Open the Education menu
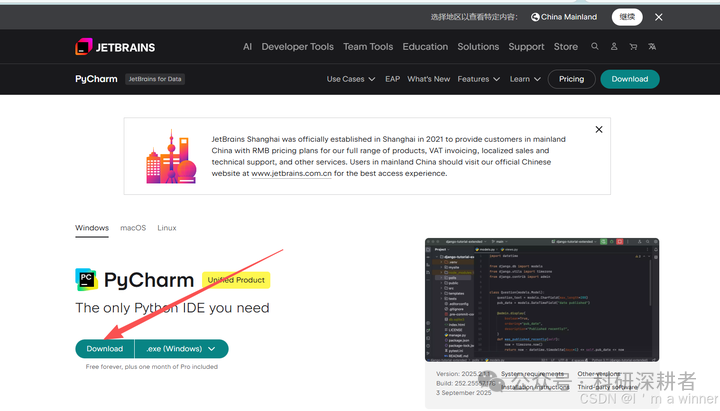The image size is (720, 411). click(425, 47)
